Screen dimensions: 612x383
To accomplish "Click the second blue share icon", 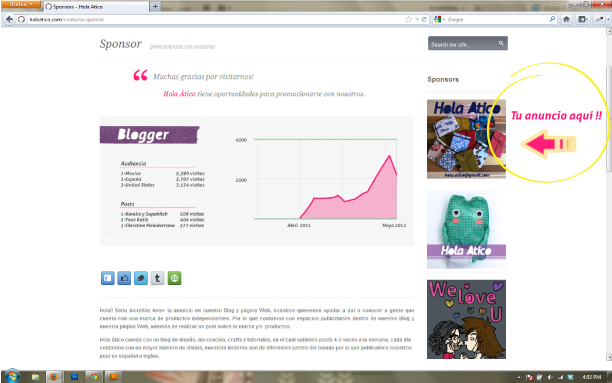I will click(x=124, y=278).
